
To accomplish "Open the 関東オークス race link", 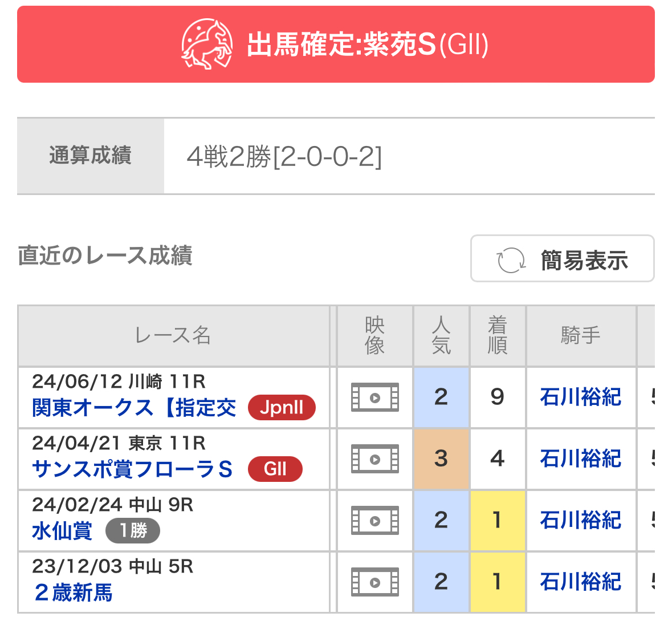I will tap(134, 408).
